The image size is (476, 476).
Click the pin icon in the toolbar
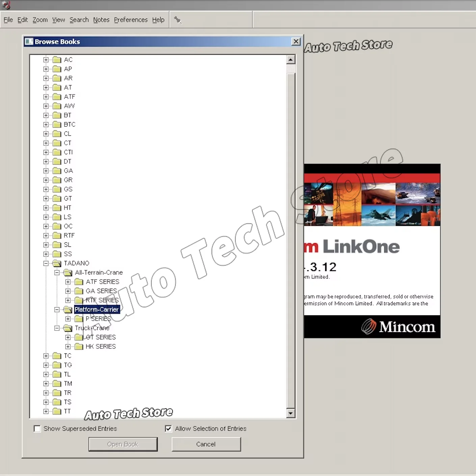point(178,20)
